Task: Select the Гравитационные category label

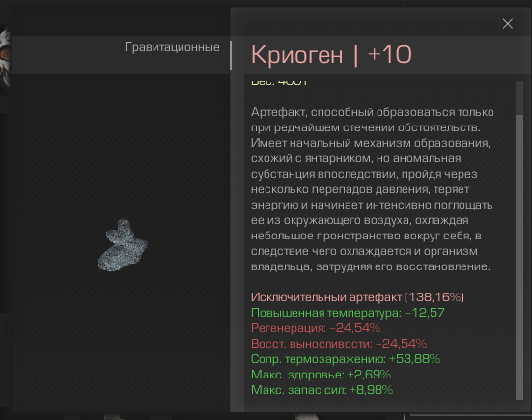Action: (173, 47)
